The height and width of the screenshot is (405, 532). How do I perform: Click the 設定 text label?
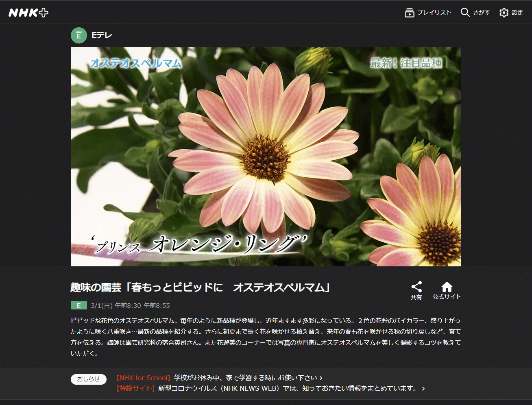pyautogui.click(x=517, y=13)
